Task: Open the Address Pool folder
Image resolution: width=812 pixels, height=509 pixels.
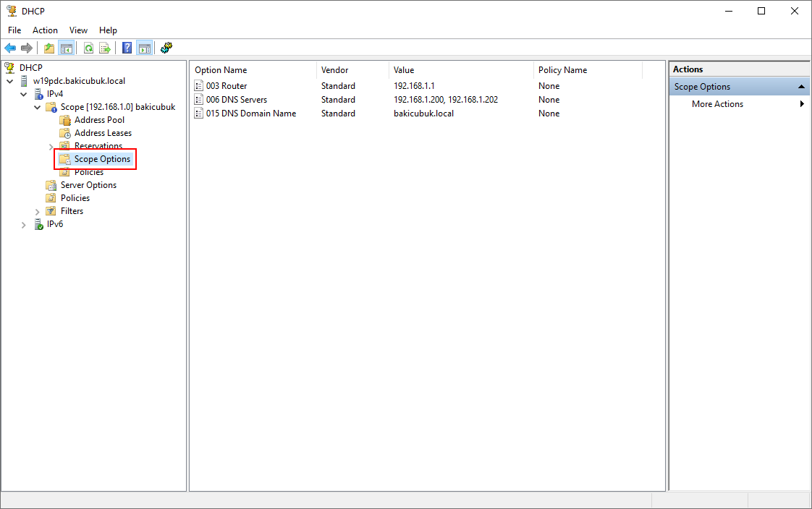Action: click(x=99, y=119)
